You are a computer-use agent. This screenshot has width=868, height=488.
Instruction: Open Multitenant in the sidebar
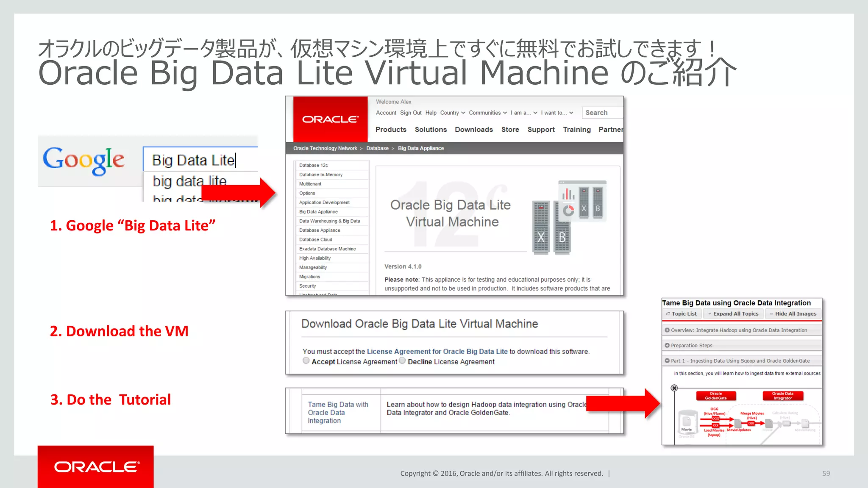point(332,184)
